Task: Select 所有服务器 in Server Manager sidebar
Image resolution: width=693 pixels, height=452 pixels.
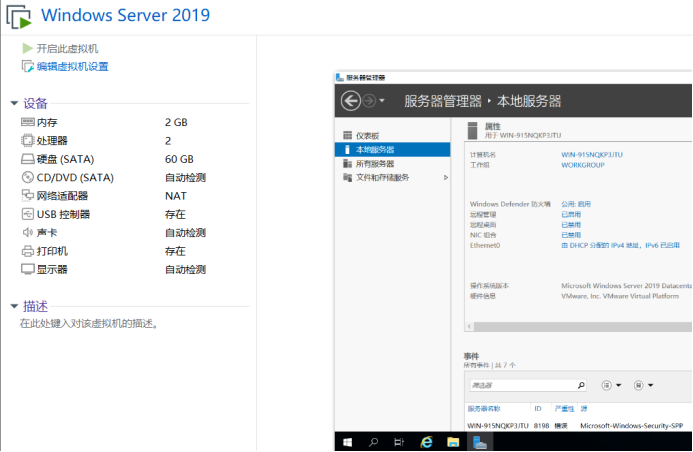Action: (x=392, y=164)
